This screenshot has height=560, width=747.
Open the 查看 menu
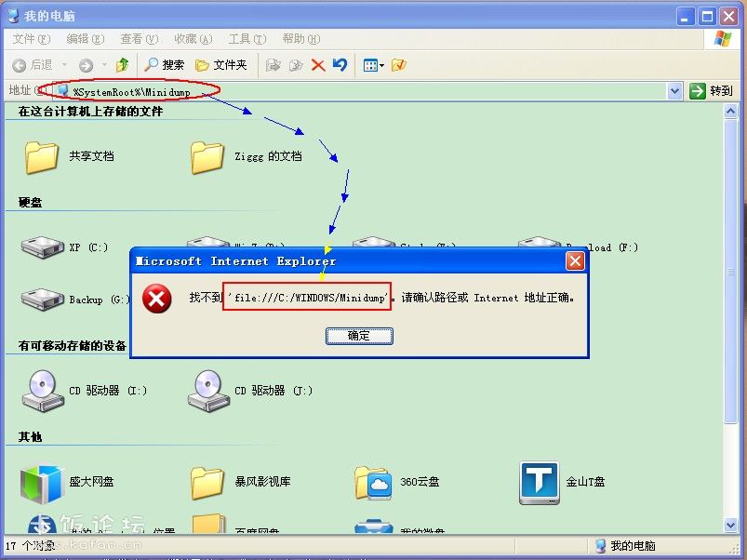tap(136, 38)
